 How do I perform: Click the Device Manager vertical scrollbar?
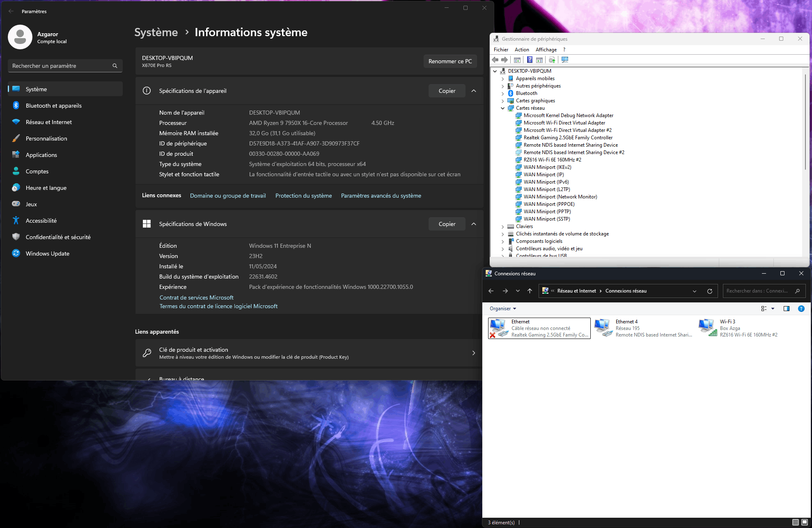(805, 122)
